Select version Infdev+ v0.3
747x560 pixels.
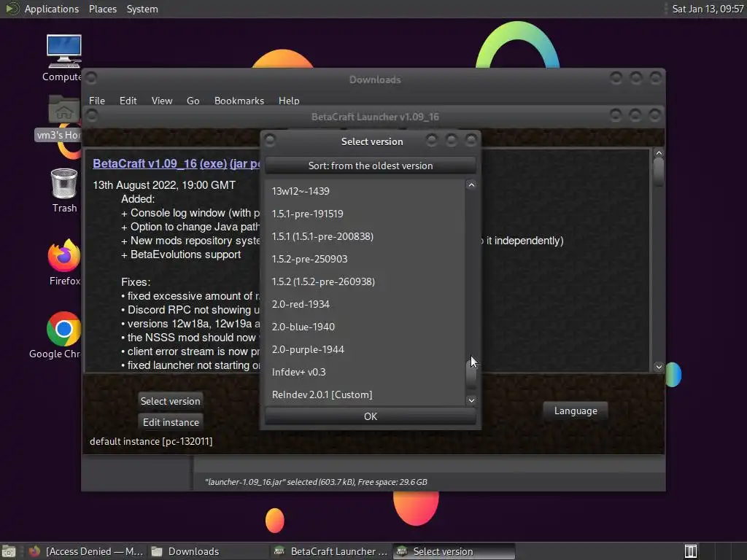click(365, 372)
